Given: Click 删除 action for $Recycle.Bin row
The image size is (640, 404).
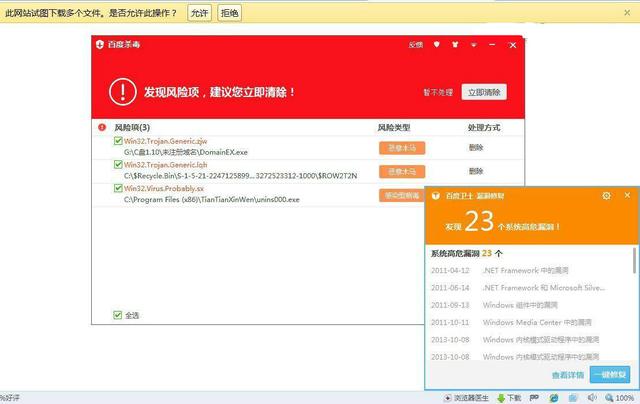Looking at the screenshot, I should (476, 171).
